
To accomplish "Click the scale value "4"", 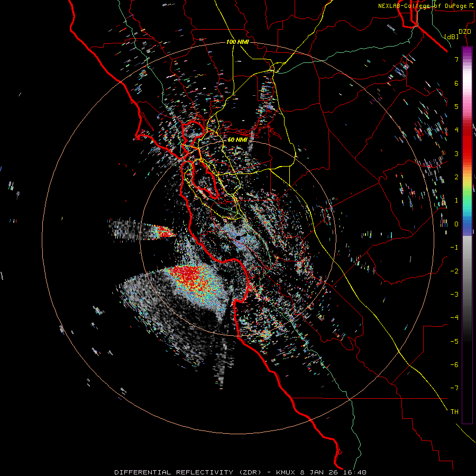I will tap(456, 130).
